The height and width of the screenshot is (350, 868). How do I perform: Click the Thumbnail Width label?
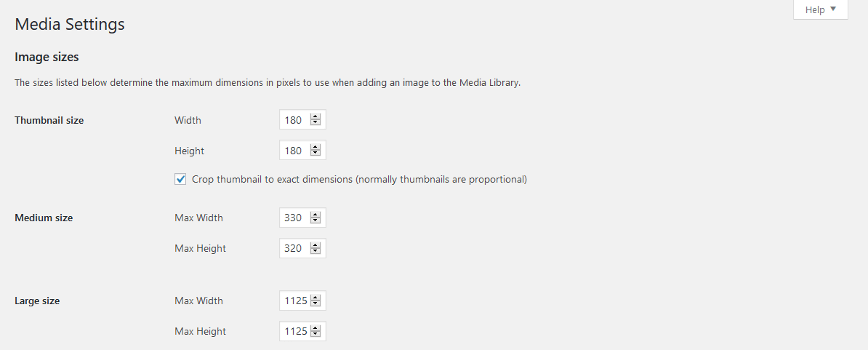coord(188,120)
